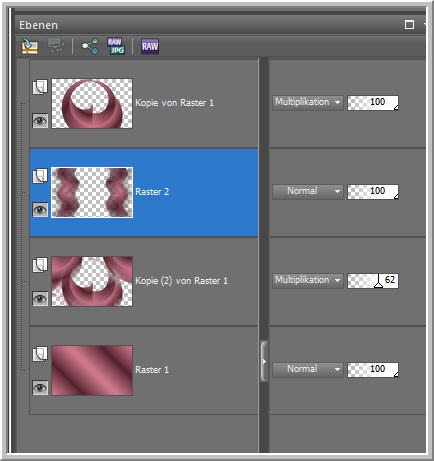Hide the Kopie von Raster 1 layer
The width and height of the screenshot is (434, 461).
point(40,121)
